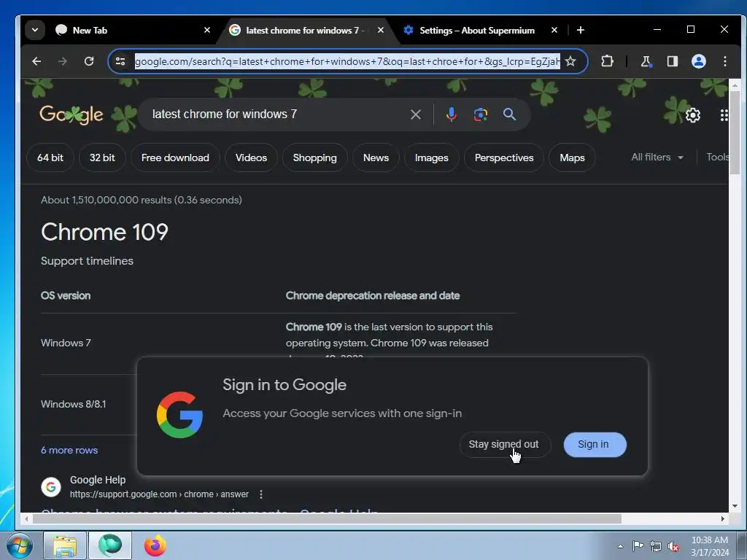747x560 pixels.
Task: Click scroll down arrow on vertical scrollbar
Action: point(735,506)
